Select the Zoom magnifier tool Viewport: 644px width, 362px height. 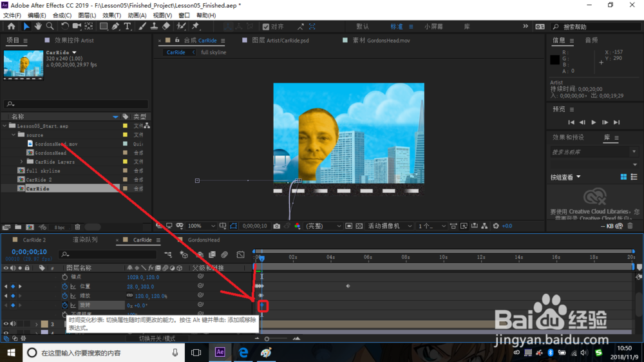point(50,26)
